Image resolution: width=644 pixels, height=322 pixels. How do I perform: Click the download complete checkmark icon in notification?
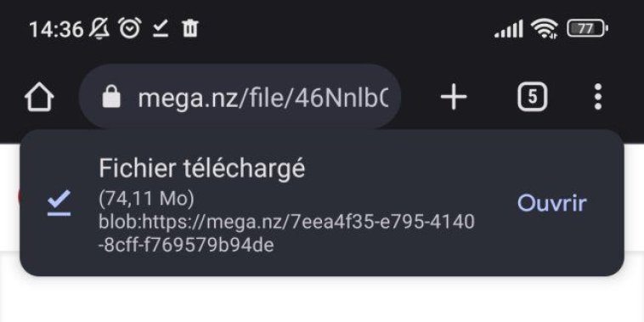pos(59,203)
